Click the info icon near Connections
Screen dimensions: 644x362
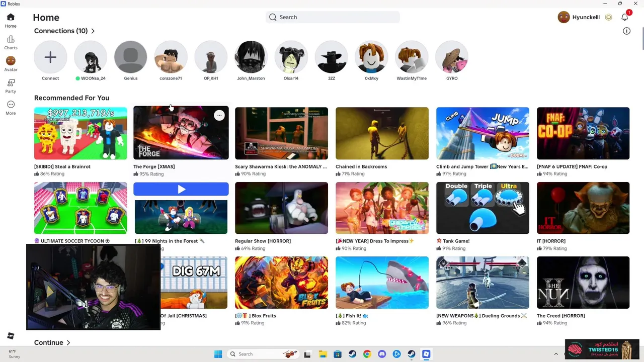click(626, 31)
